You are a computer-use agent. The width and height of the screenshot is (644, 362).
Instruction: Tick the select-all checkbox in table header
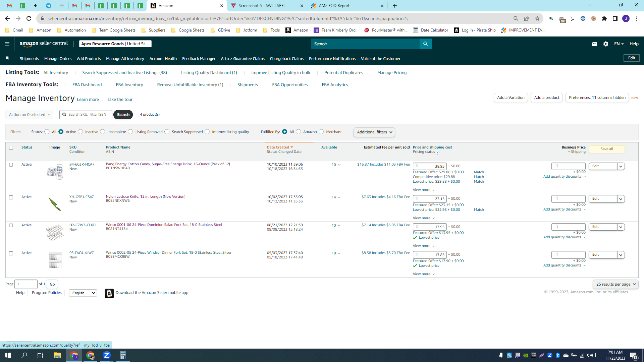(x=11, y=148)
